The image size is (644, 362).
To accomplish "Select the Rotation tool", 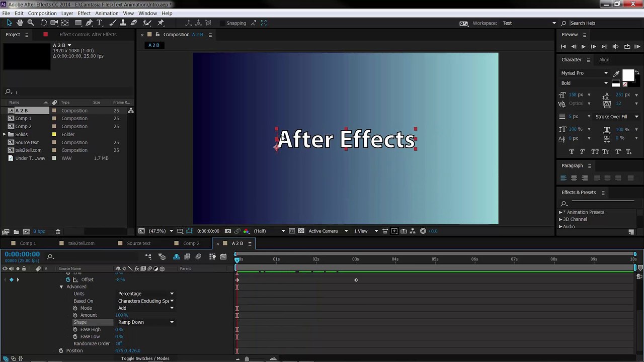I will 44,23.
